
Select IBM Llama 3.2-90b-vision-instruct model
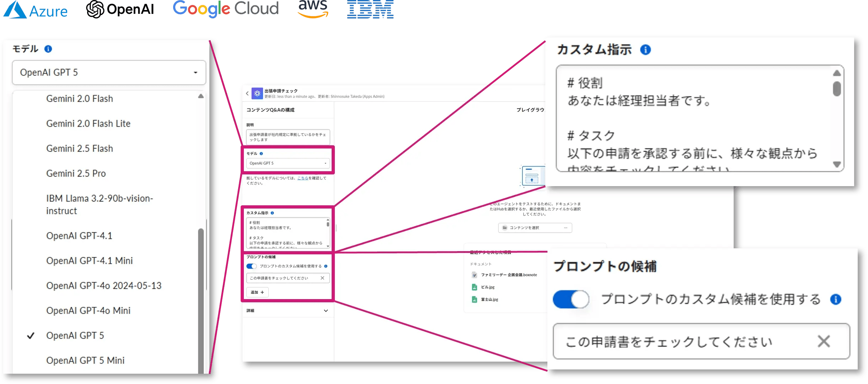click(100, 204)
